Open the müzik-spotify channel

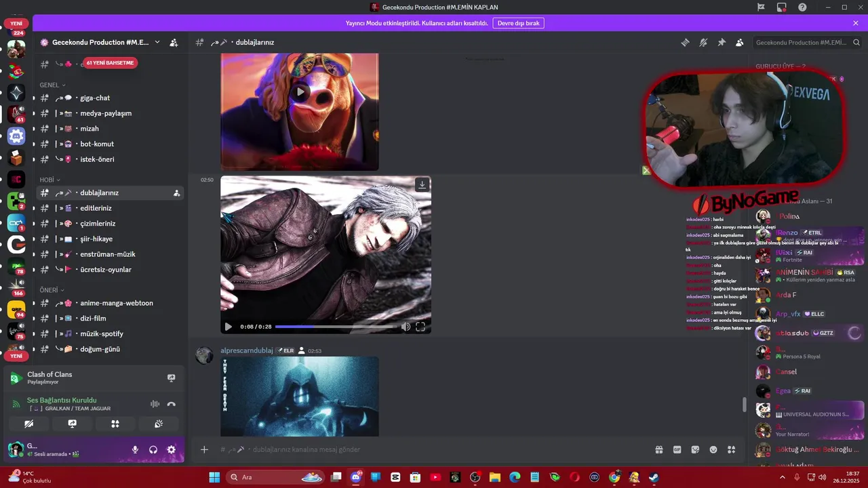(110, 333)
